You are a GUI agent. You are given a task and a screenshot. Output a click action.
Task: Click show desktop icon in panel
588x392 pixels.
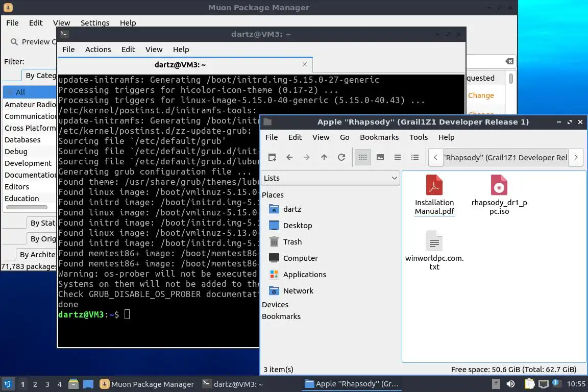[88, 384]
